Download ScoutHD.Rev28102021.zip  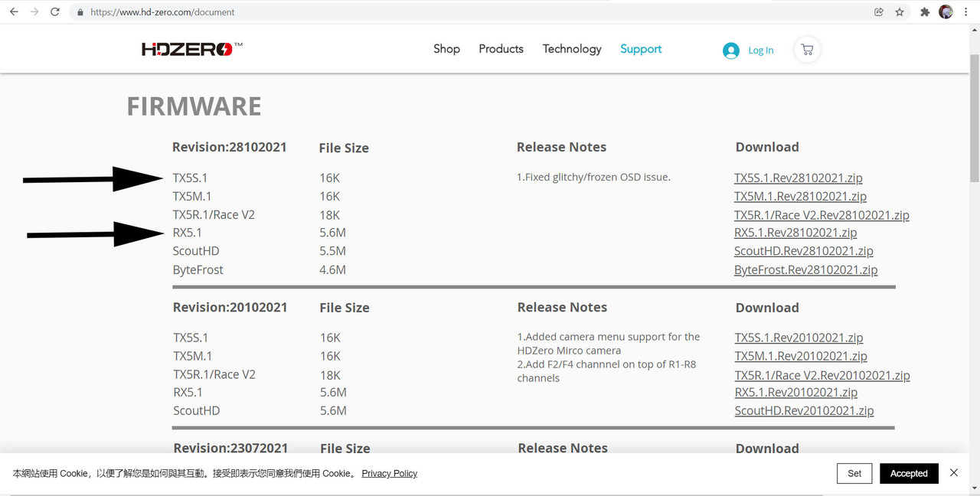click(803, 251)
